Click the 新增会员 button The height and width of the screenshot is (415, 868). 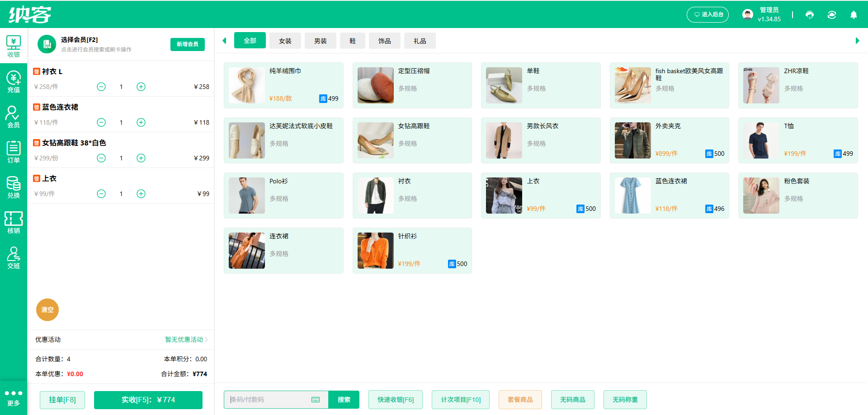tap(188, 44)
